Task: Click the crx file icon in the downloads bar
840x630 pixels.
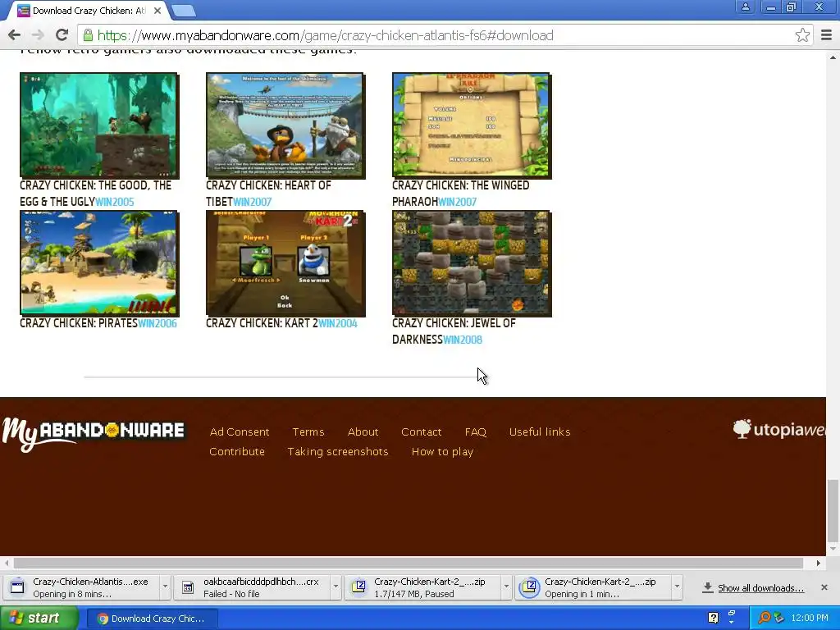Action: point(188,587)
